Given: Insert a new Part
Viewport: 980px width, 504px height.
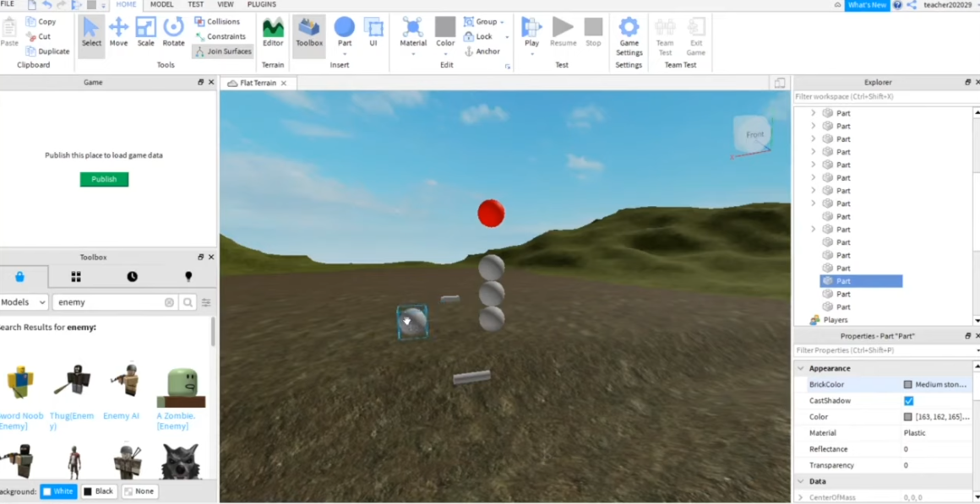Looking at the screenshot, I should click(x=345, y=32).
